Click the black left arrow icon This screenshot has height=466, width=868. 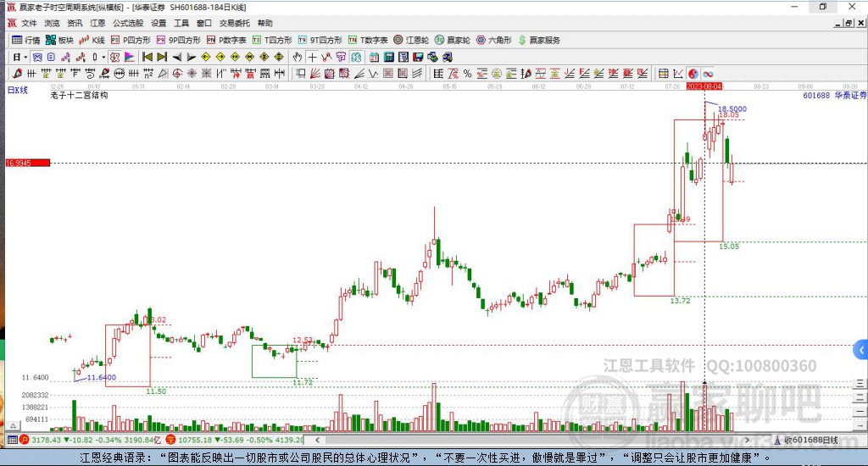pyautogui.click(x=177, y=57)
